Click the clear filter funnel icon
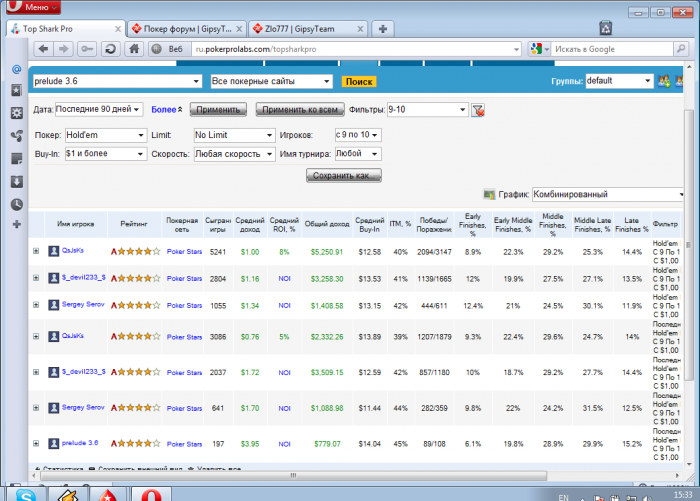The width and height of the screenshot is (700, 501). pos(478,110)
